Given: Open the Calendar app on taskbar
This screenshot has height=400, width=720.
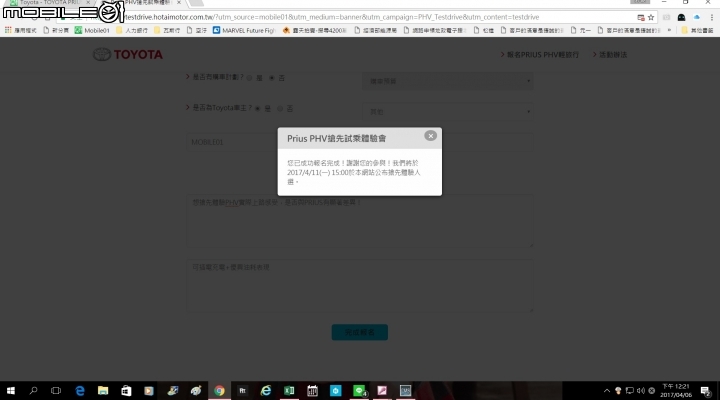Looking at the screenshot, I should point(312,391).
